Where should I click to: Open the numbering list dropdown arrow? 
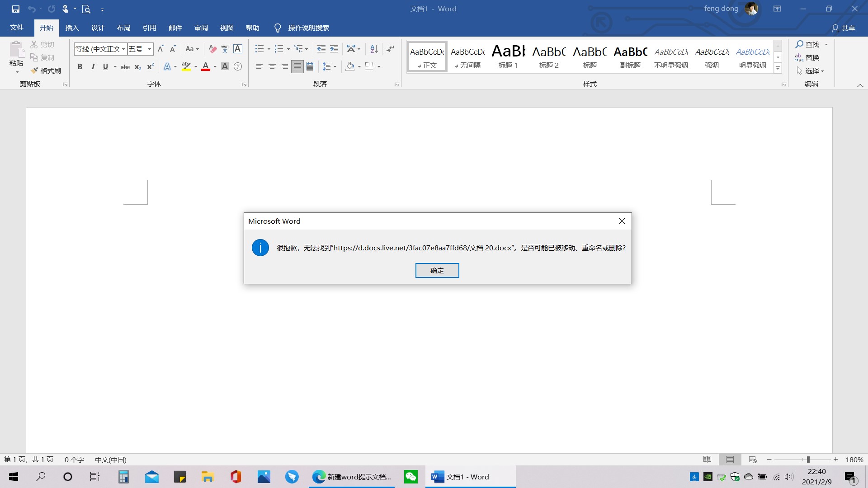pyautogui.click(x=288, y=49)
